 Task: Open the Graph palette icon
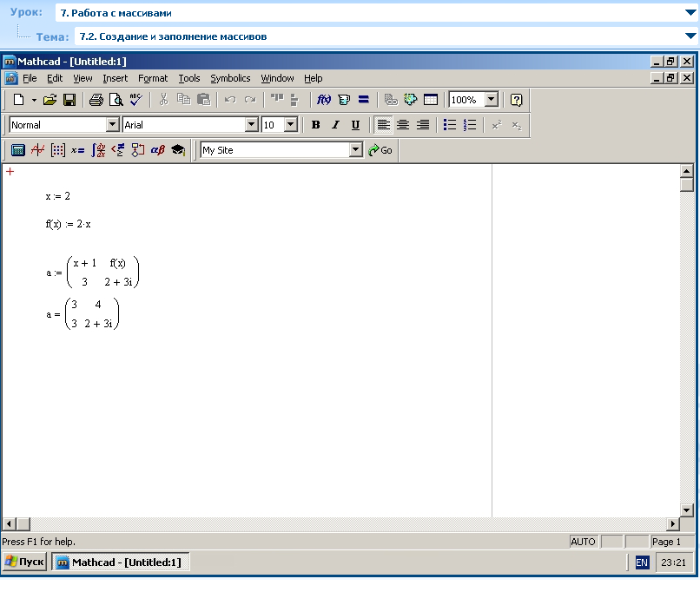[x=38, y=150]
